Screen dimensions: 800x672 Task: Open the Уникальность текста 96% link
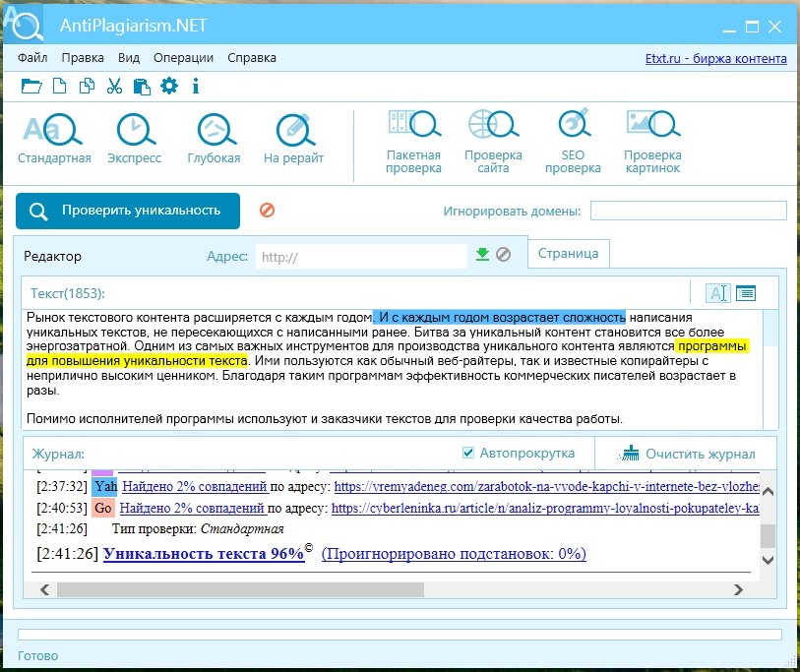click(x=204, y=554)
